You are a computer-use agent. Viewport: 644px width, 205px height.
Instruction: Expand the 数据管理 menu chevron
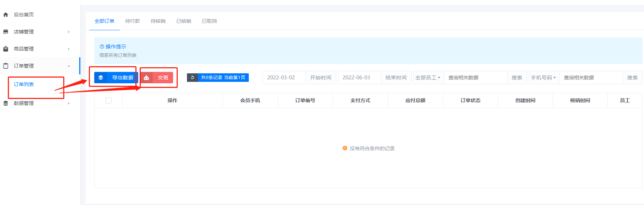coord(69,103)
